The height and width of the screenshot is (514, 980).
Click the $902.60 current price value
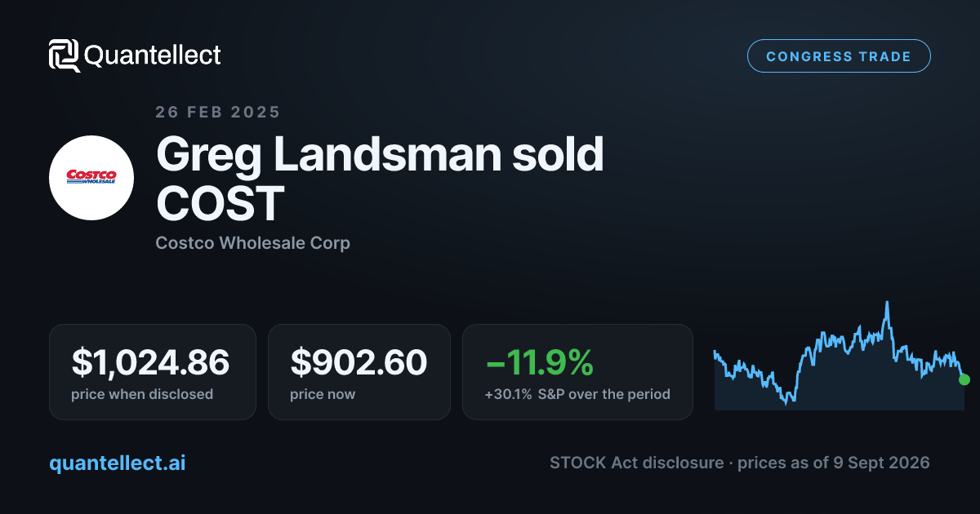[x=359, y=362]
